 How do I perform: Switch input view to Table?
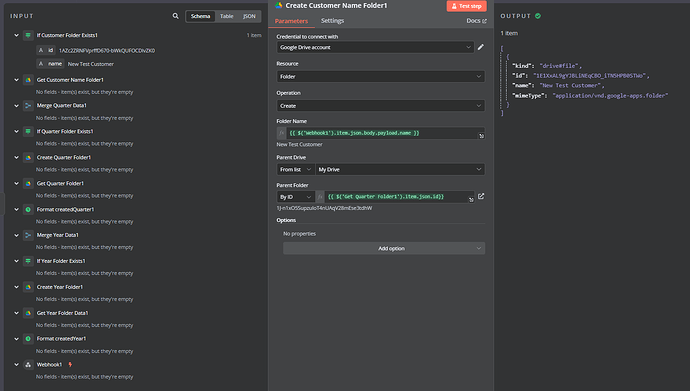(227, 16)
